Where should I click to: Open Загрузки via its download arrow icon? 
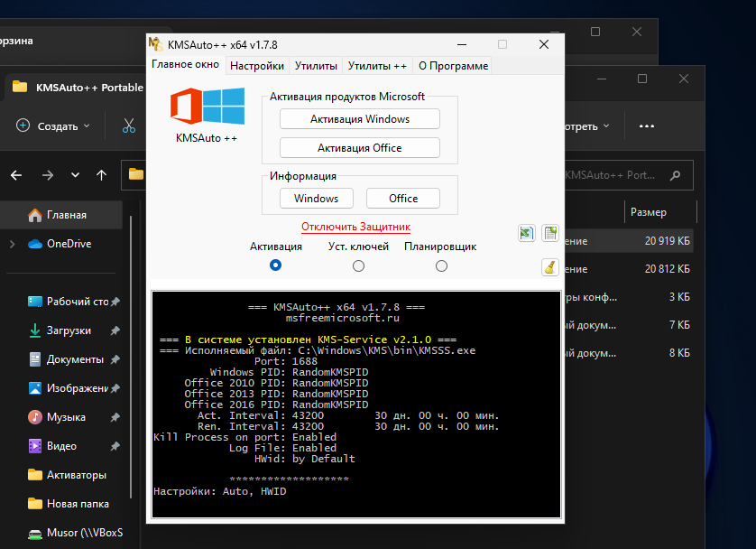click(x=34, y=330)
